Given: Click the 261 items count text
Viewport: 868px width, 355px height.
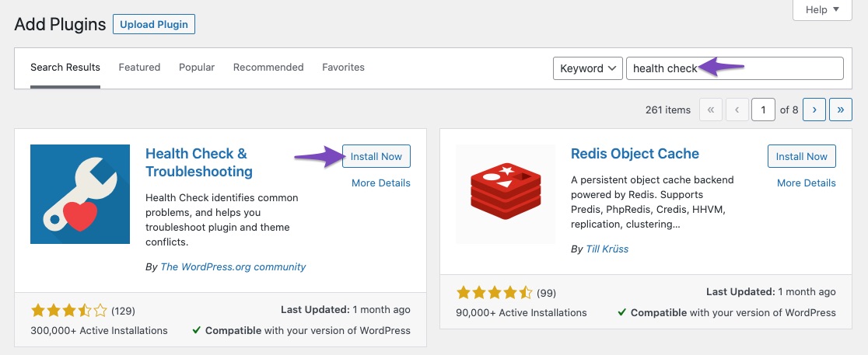Looking at the screenshot, I should click(x=668, y=110).
